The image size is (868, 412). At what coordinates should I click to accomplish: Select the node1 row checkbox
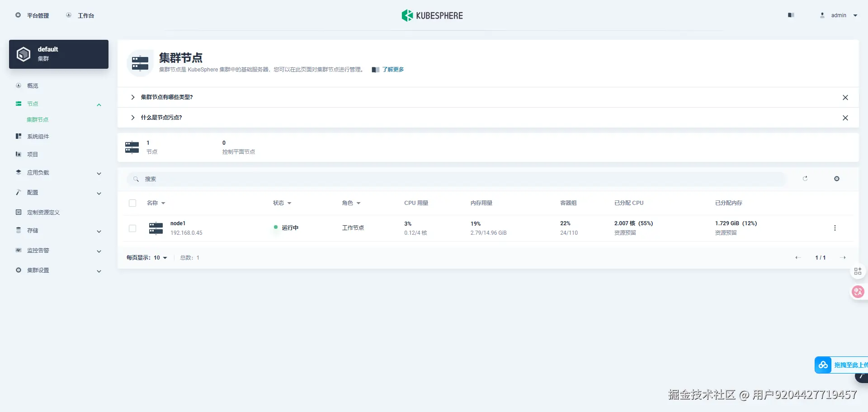tap(132, 228)
